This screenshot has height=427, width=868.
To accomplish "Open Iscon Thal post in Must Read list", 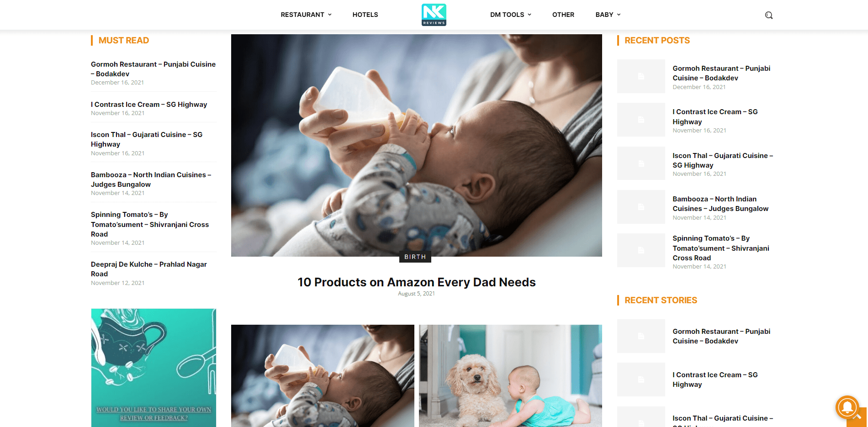I will click(147, 139).
